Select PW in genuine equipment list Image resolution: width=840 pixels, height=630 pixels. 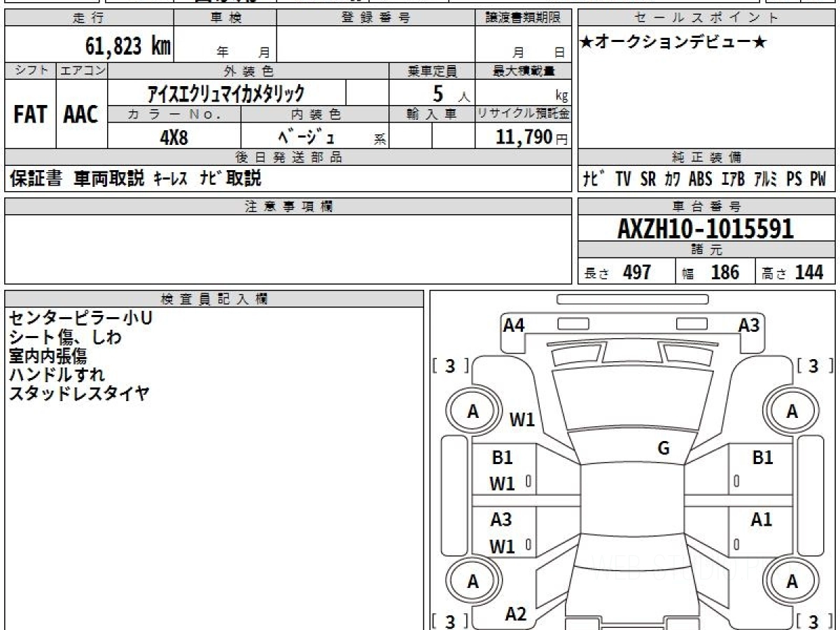pos(818,179)
